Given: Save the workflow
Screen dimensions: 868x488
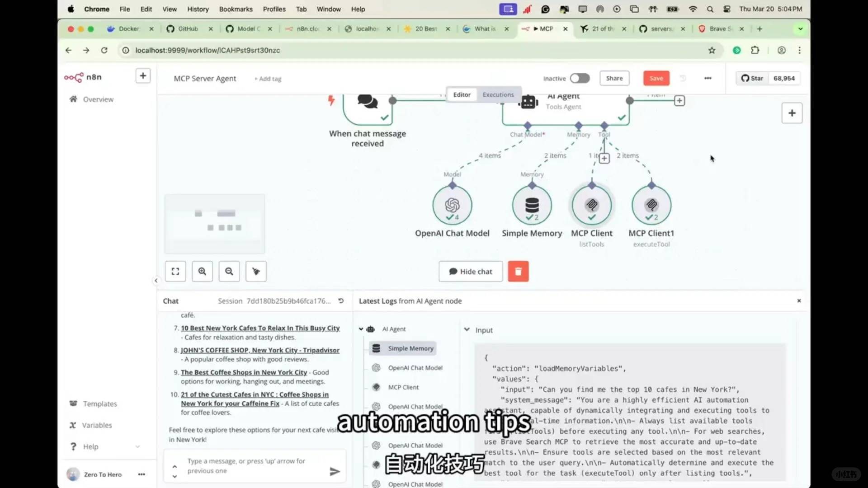Looking at the screenshot, I should [x=656, y=78].
